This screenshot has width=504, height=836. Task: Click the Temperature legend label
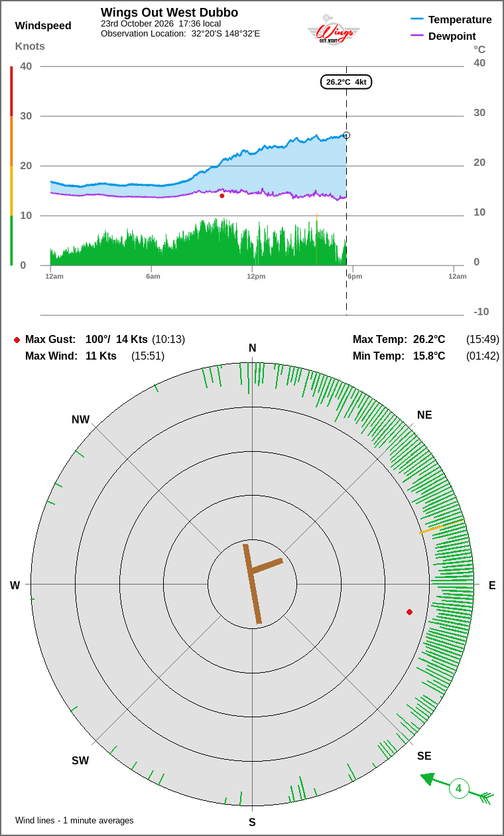coord(460,19)
